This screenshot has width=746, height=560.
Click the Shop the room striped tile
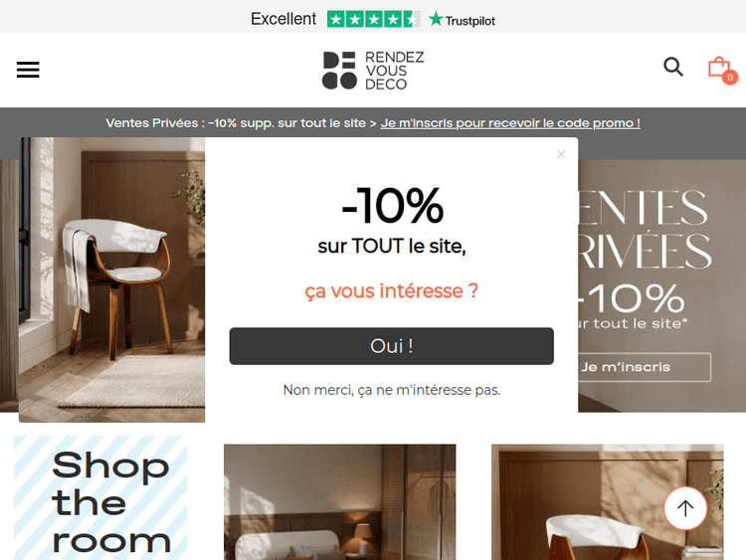click(100, 497)
